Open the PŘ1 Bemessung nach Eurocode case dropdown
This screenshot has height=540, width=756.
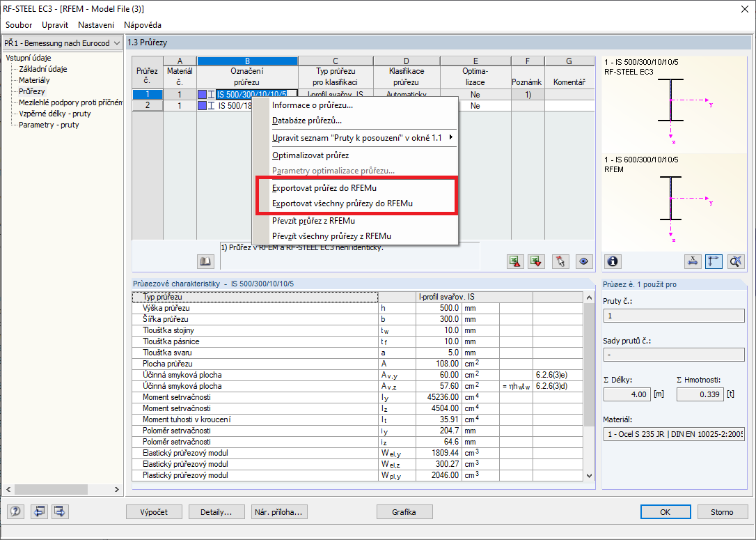(x=116, y=43)
